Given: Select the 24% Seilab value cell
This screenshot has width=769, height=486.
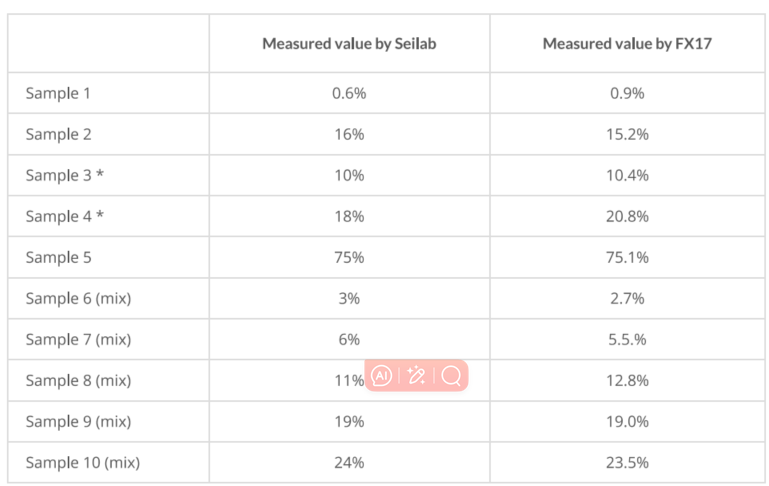Looking at the screenshot, I should pyautogui.click(x=349, y=462).
